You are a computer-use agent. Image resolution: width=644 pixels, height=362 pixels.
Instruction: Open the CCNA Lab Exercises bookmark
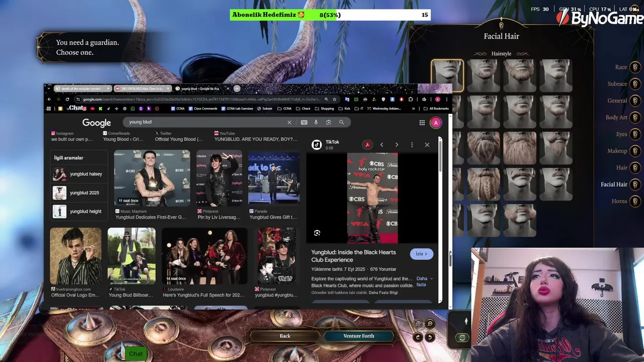coord(236,109)
